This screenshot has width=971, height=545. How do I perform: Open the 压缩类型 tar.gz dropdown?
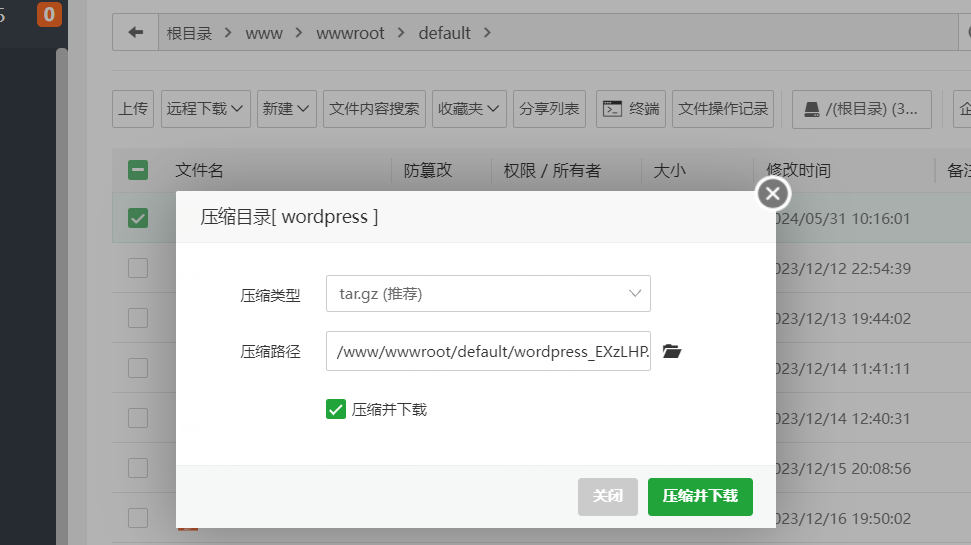tap(488, 294)
